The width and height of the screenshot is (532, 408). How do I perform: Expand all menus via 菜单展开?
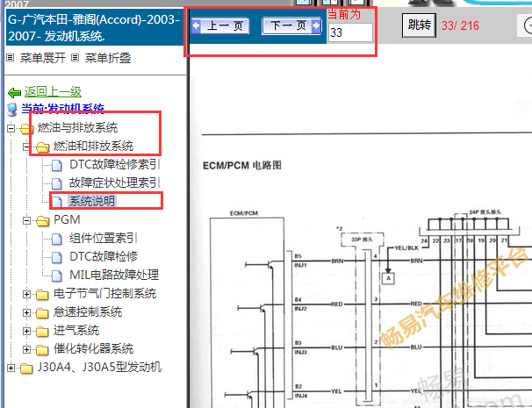[x=43, y=58]
